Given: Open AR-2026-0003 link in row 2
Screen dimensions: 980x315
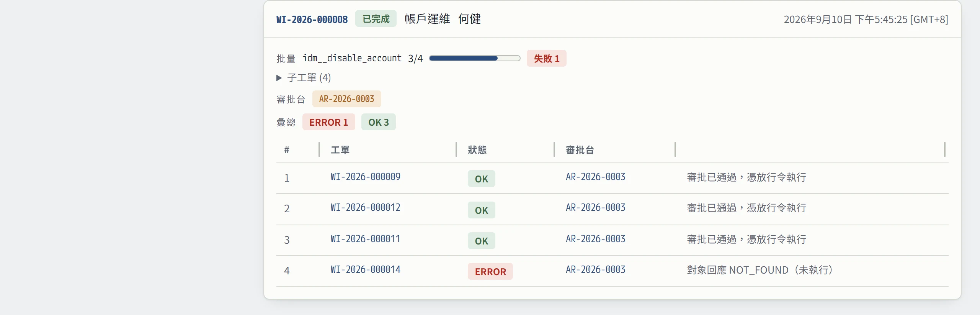Looking at the screenshot, I should pos(596,207).
